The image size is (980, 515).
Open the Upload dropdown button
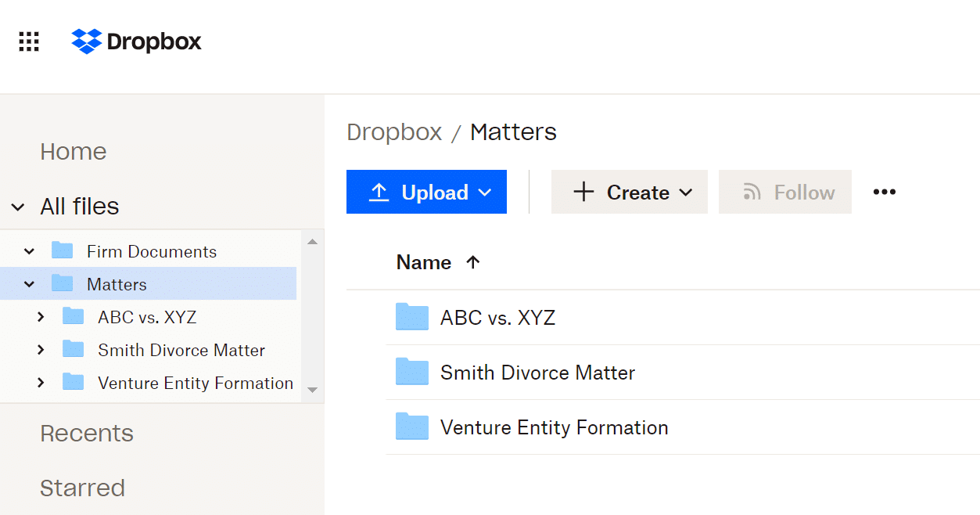426,192
